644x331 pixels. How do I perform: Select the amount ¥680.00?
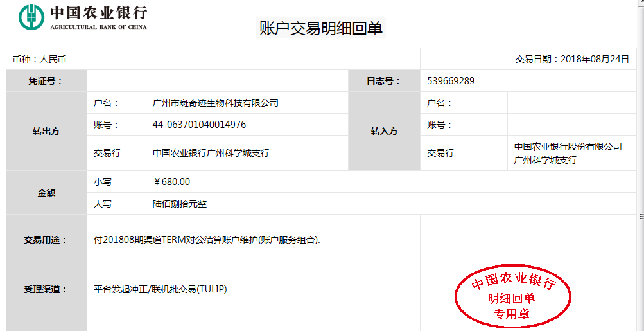(171, 182)
